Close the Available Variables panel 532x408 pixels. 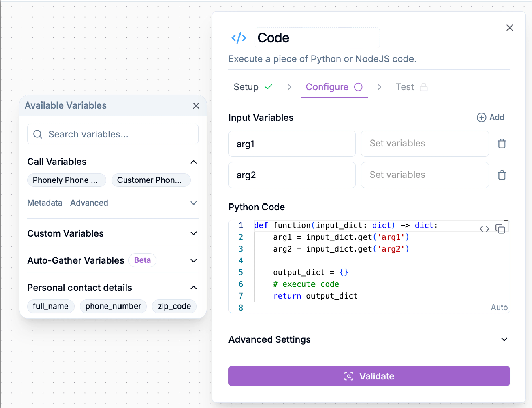[x=196, y=106]
